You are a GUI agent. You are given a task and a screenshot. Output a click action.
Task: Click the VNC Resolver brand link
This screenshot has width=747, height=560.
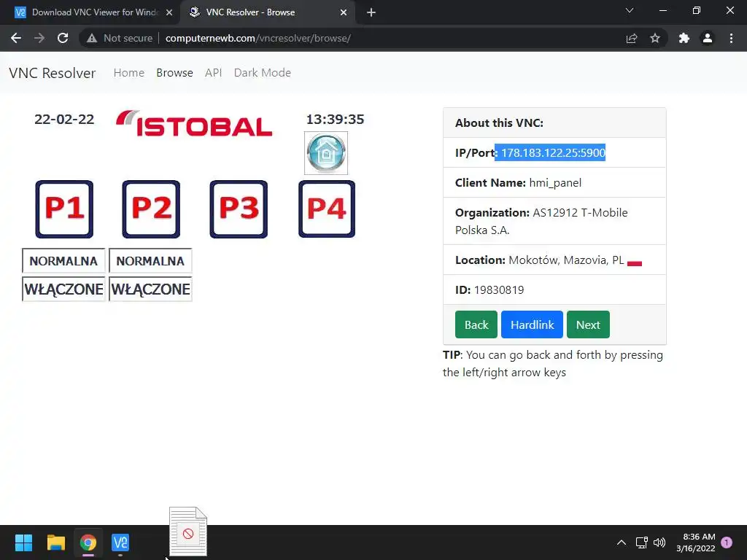click(x=53, y=73)
